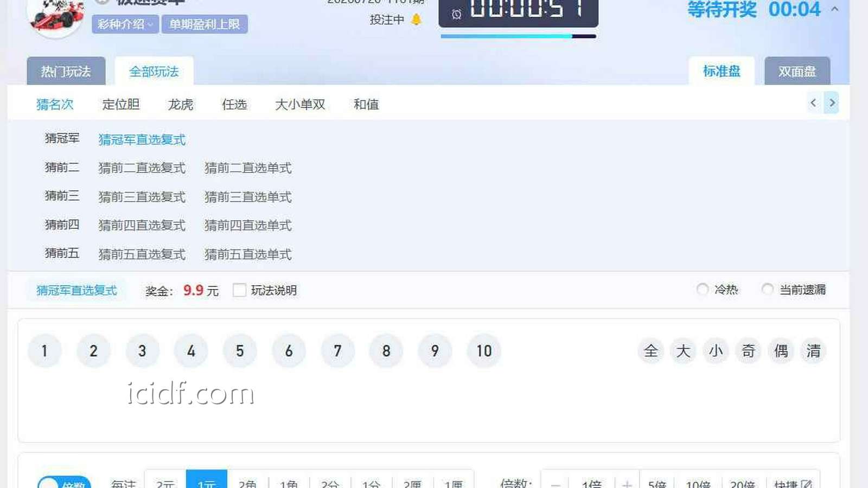Pick number ball 5
868x488 pixels.
[x=240, y=351]
